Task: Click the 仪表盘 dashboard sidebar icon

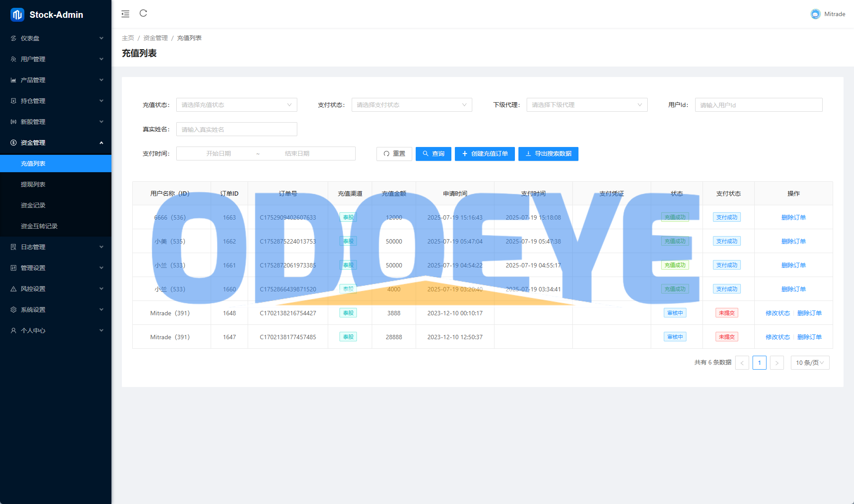Action: coord(13,38)
